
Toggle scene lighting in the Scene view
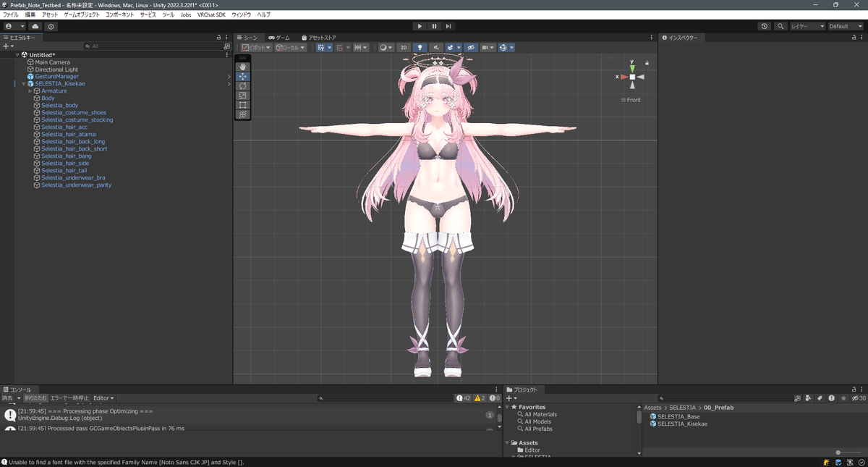pyautogui.click(x=420, y=47)
